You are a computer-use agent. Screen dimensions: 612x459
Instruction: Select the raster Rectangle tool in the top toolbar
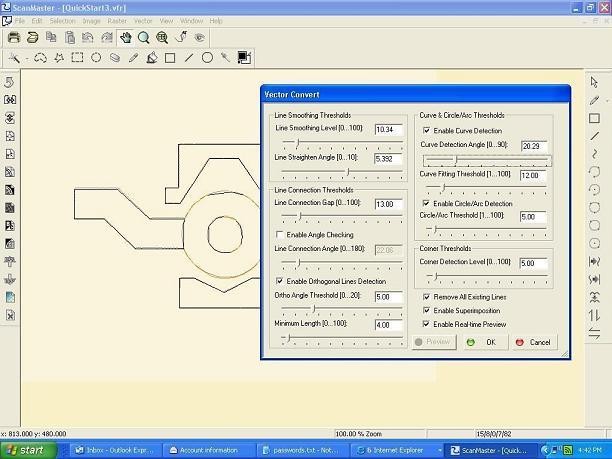tap(170, 58)
